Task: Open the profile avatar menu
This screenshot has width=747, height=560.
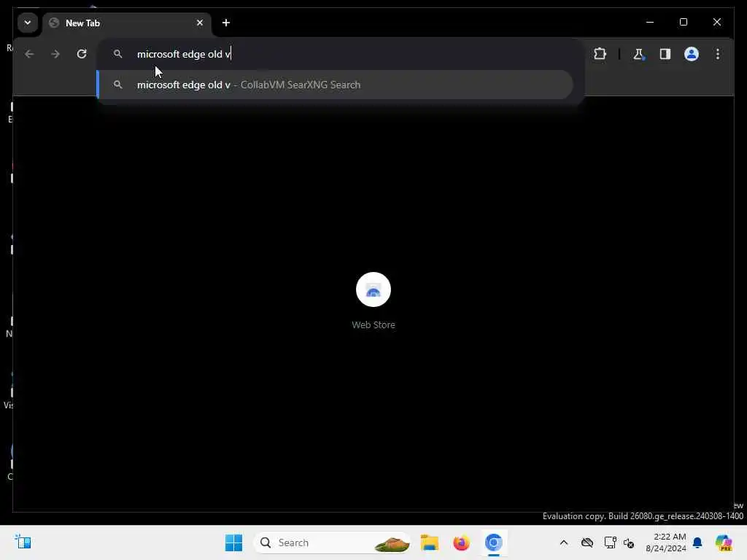Action: tap(692, 54)
